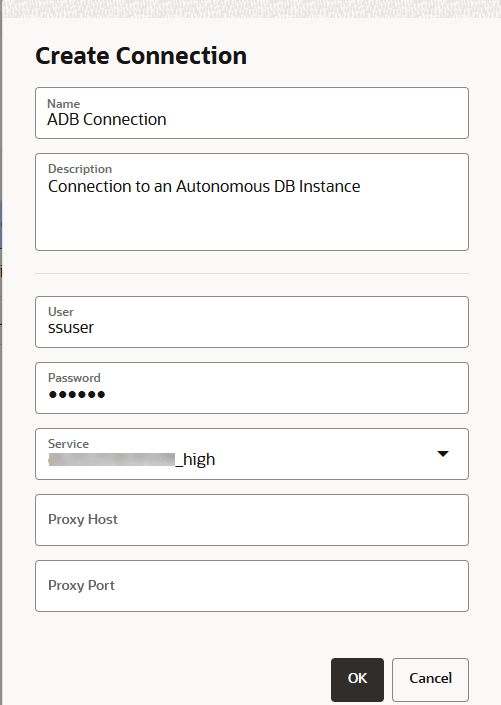501x705 pixels.
Task: Focus the Name input field
Action: click(252, 113)
